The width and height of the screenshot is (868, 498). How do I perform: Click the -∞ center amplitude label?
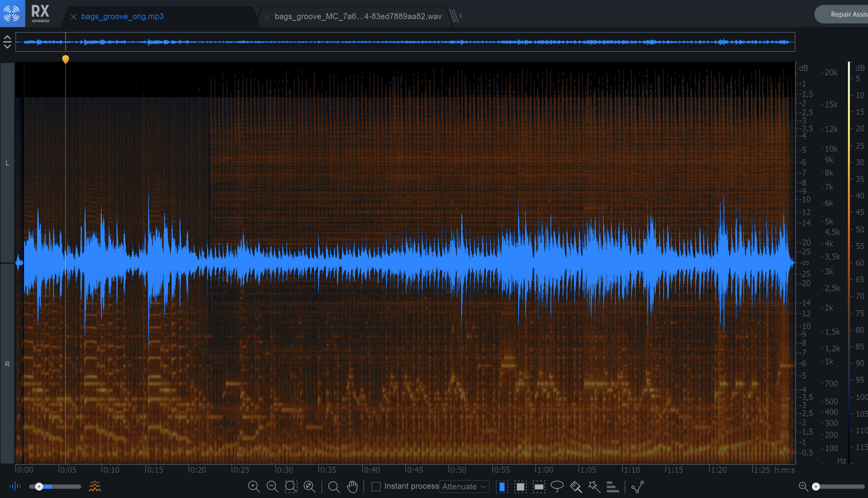point(804,263)
